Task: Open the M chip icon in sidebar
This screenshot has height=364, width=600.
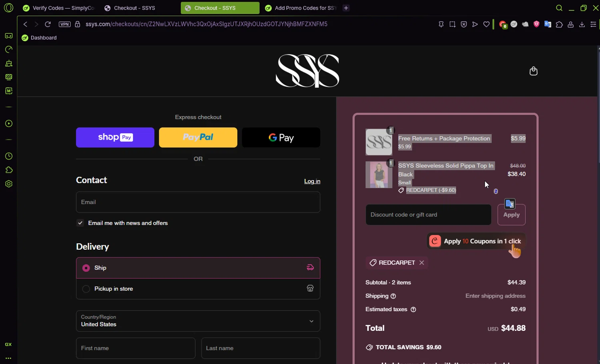Action: (8, 91)
